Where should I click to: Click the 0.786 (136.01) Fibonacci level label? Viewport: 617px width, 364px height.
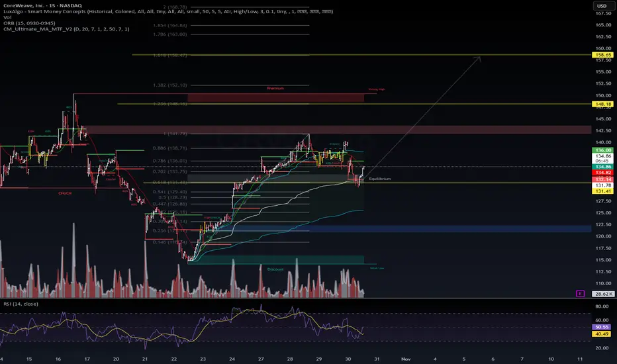(170, 161)
